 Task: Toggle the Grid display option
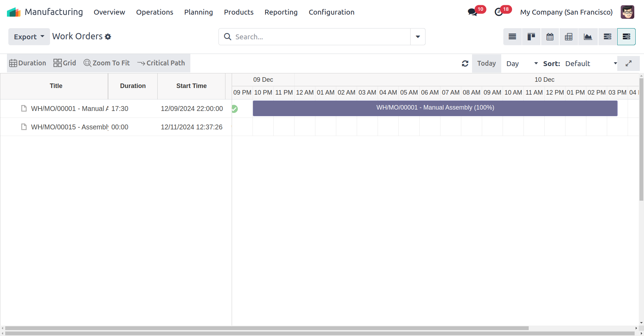65,63
